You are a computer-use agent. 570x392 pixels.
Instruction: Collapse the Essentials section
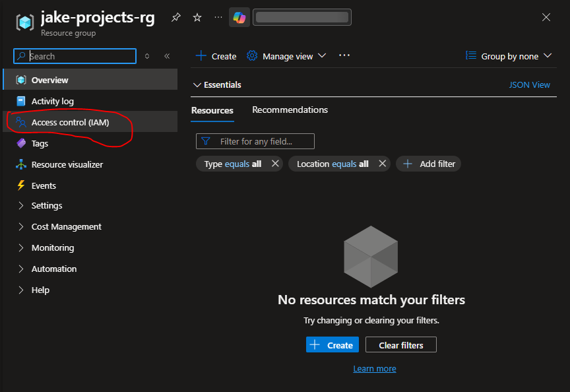coord(217,84)
